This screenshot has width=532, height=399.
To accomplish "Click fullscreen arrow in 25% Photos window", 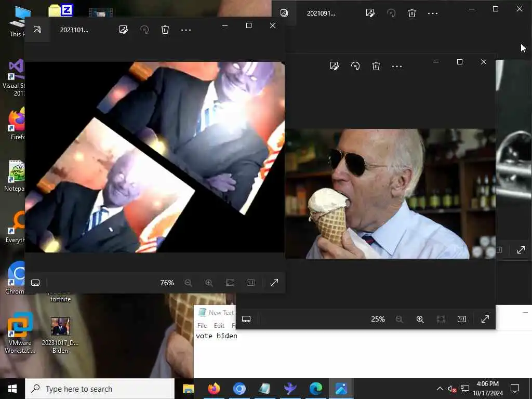I will (485, 319).
